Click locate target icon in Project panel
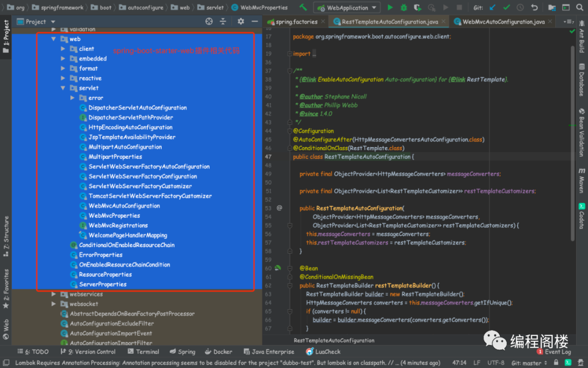The width and height of the screenshot is (588, 368). (x=209, y=21)
